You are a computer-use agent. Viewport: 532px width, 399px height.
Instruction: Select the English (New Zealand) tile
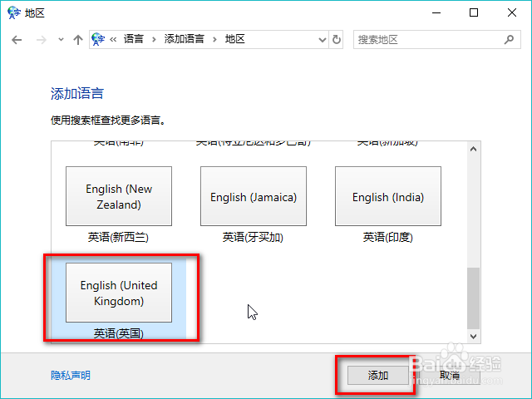[x=119, y=196]
